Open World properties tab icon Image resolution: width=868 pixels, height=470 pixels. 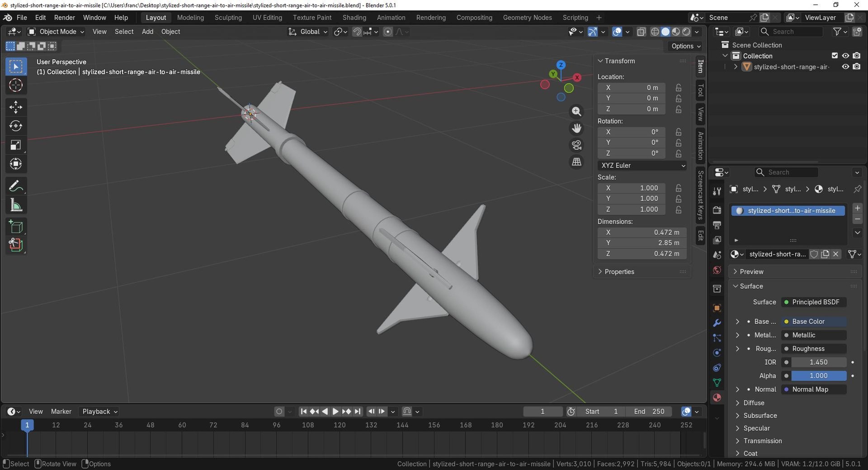pos(717,270)
